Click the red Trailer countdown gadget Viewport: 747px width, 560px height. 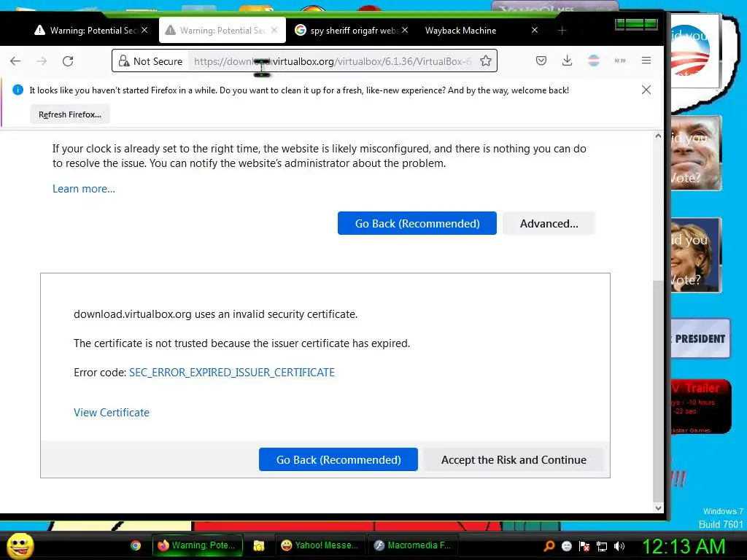click(700, 406)
